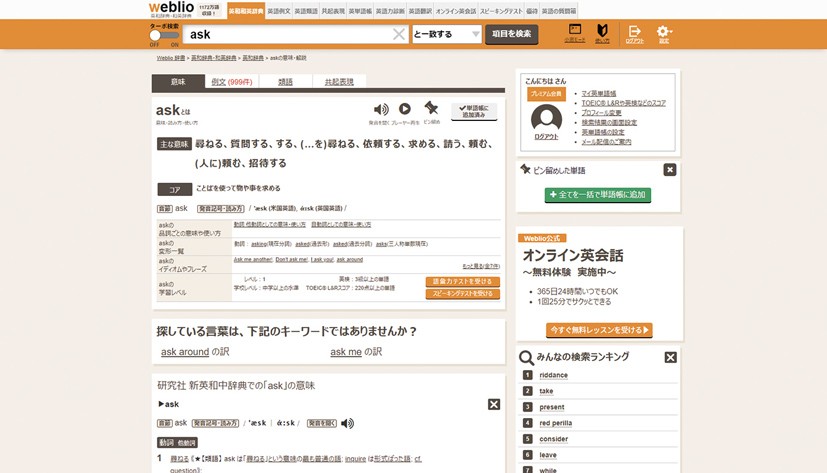827x473 pixels.
Task: Click the logout icon in the header
Action: tap(634, 33)
